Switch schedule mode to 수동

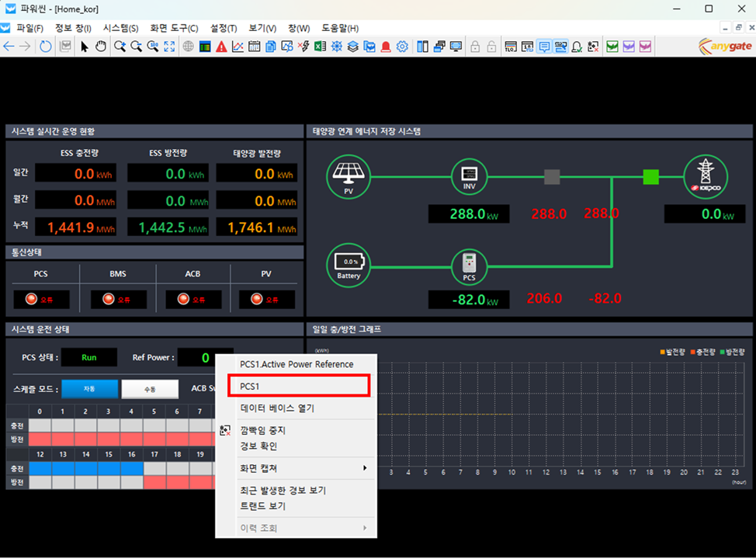(150, 389)
